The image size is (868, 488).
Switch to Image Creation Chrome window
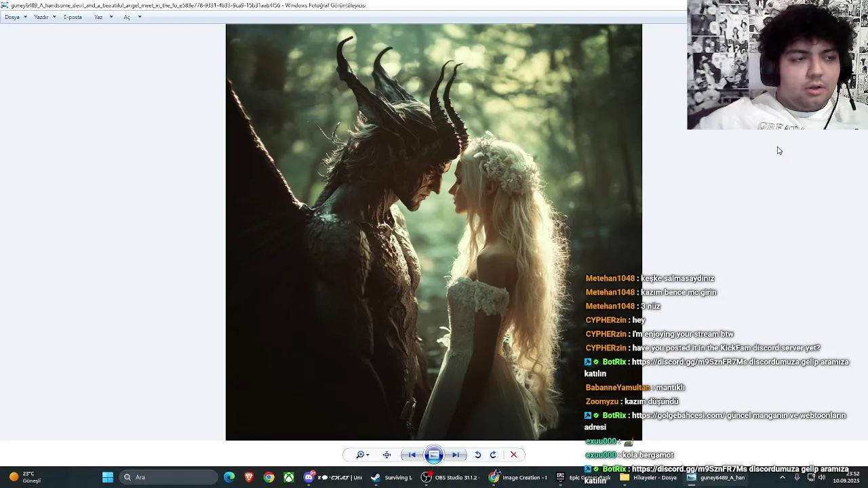click(x=517, y=477)
